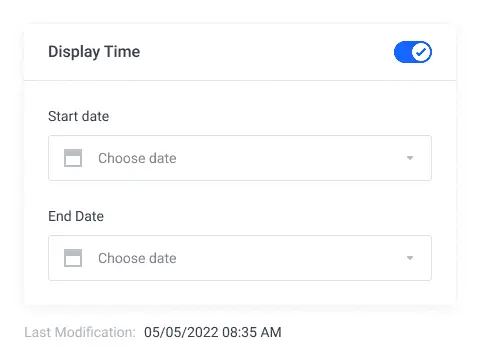Screen dimensions: 480x360
Task: Click the calendar icon in End Date field
Action: (x=73, y=258)
